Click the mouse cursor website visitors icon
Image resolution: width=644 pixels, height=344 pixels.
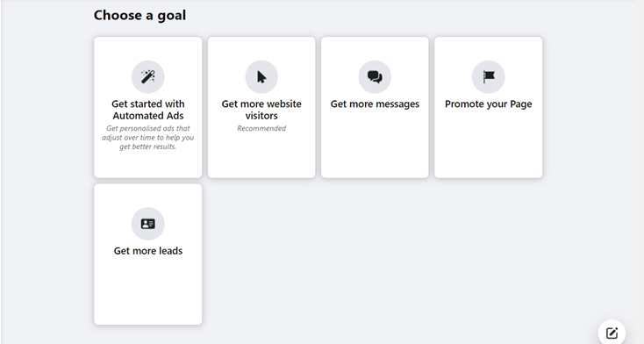tap(261, 77)
